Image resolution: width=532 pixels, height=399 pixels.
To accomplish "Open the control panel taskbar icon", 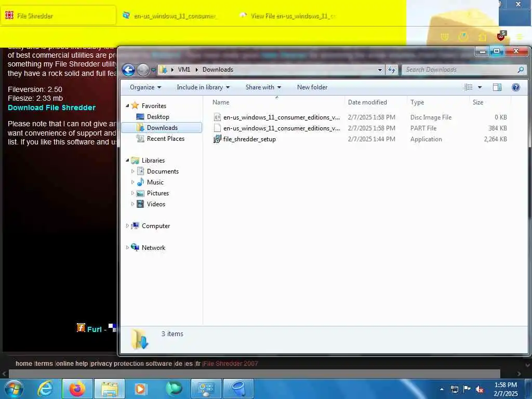I will point(206,389).
